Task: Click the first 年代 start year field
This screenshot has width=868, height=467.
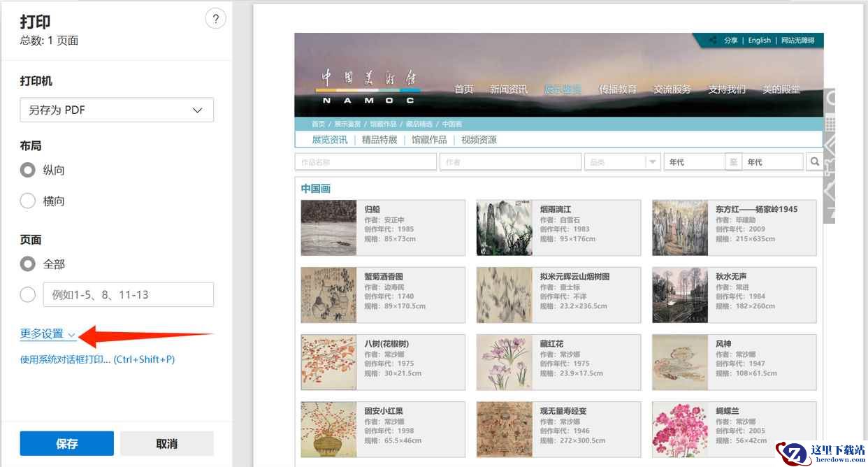Action: click(x=694, y=161)
